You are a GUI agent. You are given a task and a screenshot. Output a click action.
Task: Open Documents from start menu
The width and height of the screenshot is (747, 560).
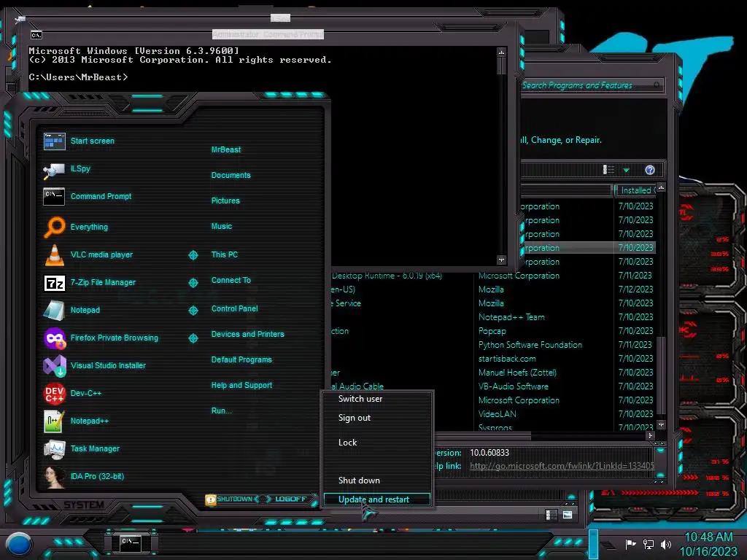[231, 175]
